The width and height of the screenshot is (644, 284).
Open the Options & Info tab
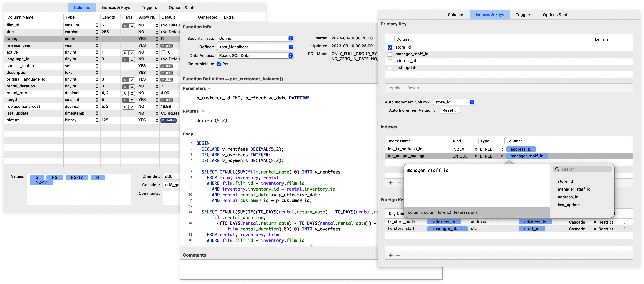[556, 15]
